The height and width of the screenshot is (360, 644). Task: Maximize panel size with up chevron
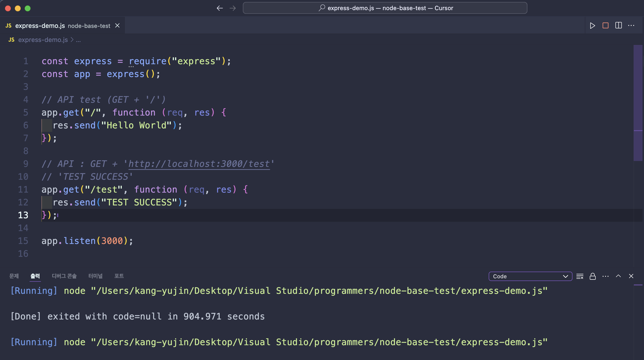tap(618, 276)
